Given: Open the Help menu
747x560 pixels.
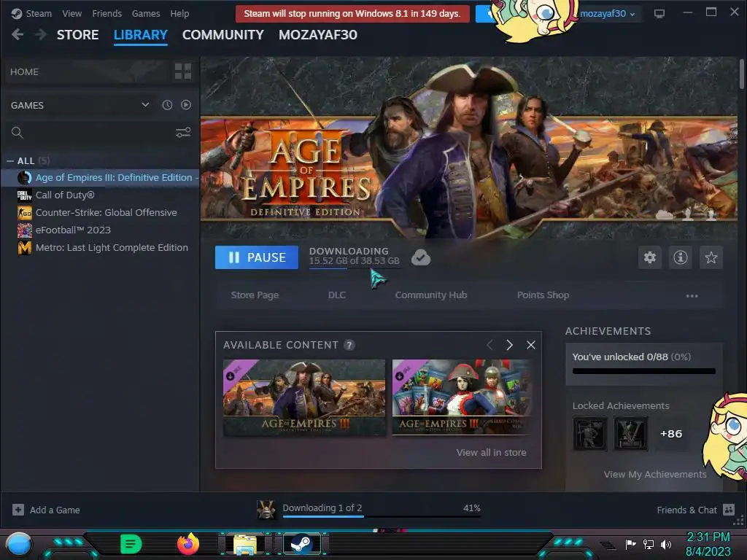Looking at the screenshot, I should point(179,13).
